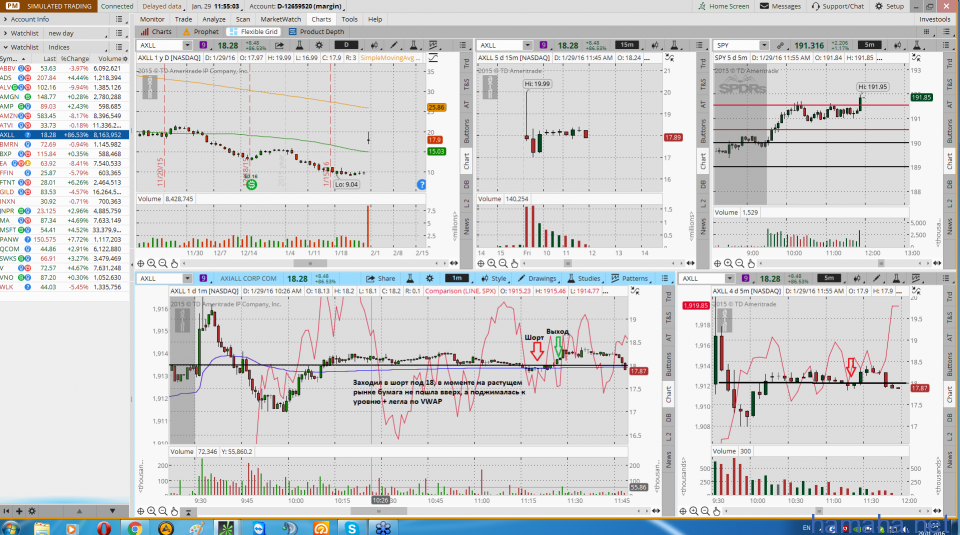
Task: Collapse the Watchlist Indices section
Action: (6, 47)
